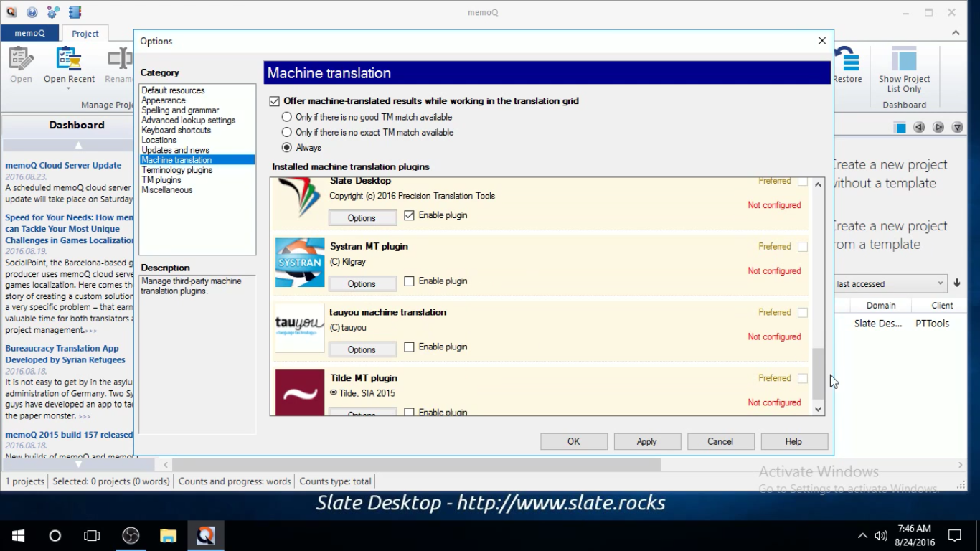Check Enable plugin for Tilde MT plugin
This screenshot has height=551, width=980.
coord(409,412)
